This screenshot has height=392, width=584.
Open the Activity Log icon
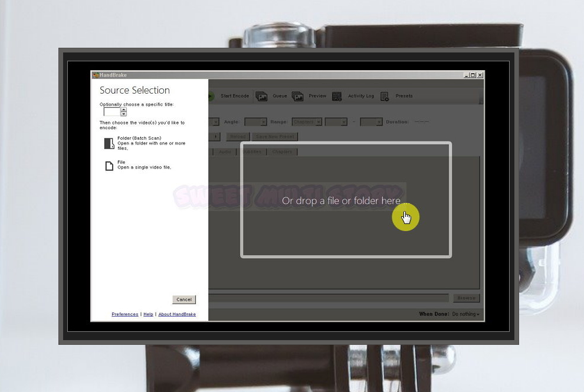point(337,97)
